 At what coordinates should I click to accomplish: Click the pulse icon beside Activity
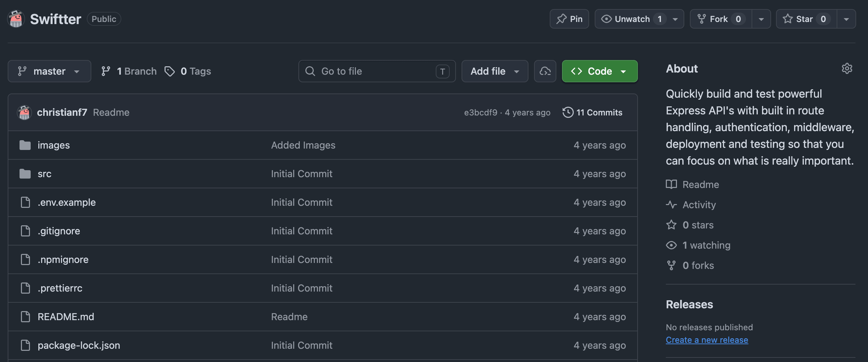tap(671, 205)
